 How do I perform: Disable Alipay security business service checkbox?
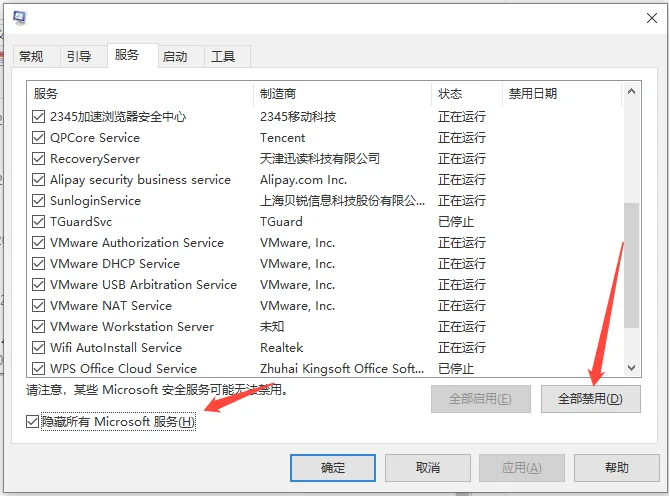[38, 179]
